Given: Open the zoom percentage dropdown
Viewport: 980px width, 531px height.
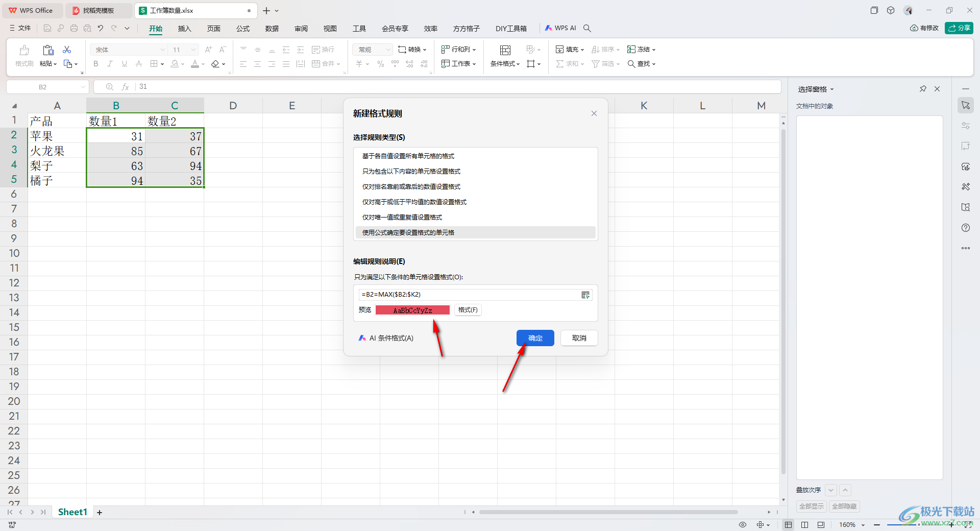Looking at the screenshot, I should coord(863,525).
